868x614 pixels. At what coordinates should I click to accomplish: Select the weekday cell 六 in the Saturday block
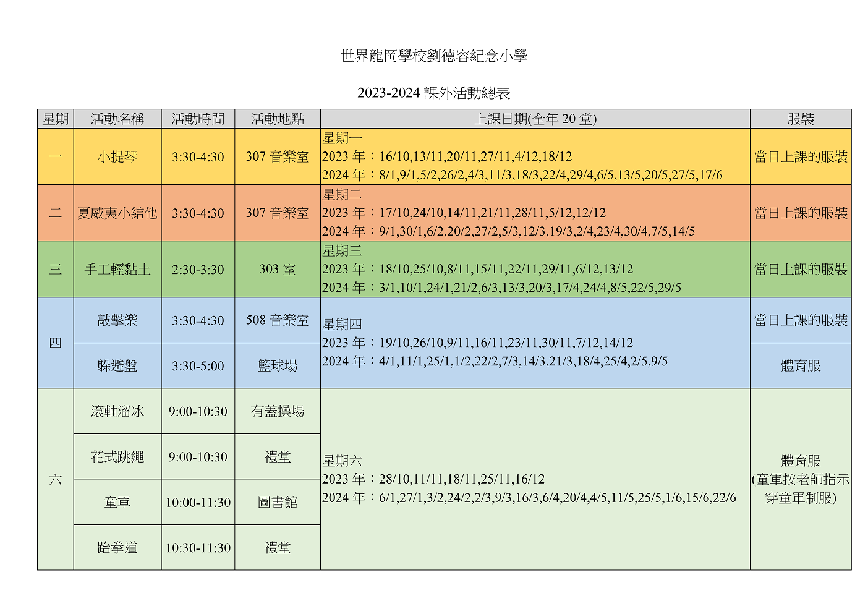point(56,479)
